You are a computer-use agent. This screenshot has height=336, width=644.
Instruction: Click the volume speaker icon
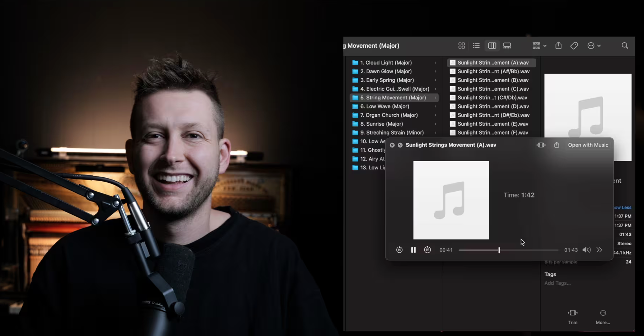[586, 250]
